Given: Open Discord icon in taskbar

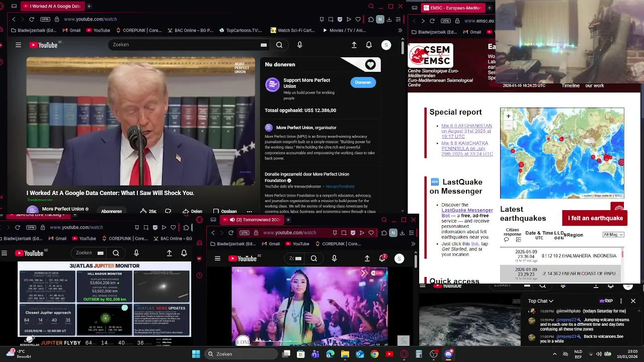Looking at the screenshot, I should coord(448,354).
